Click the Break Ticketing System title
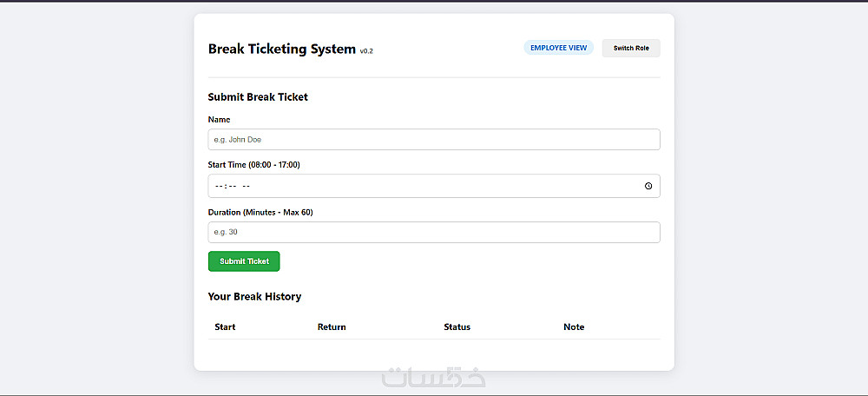This screenshot has width=868, height=396. (x=281, y=49)
